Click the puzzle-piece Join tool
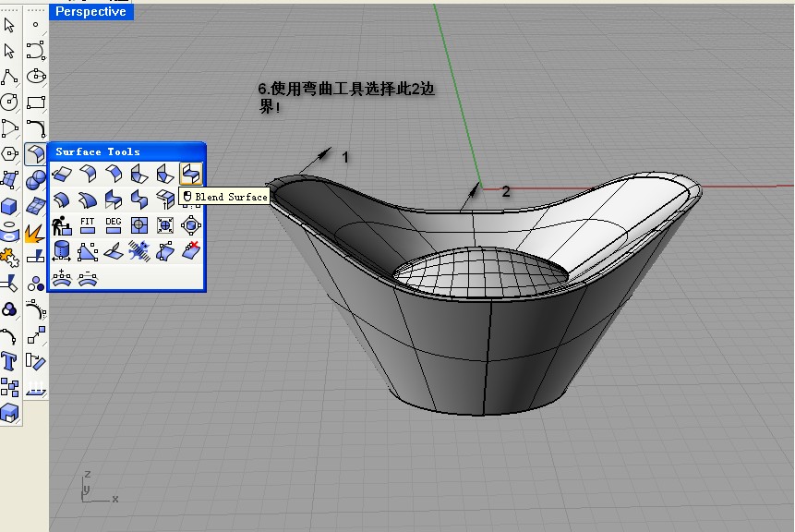 click(9, 258)
